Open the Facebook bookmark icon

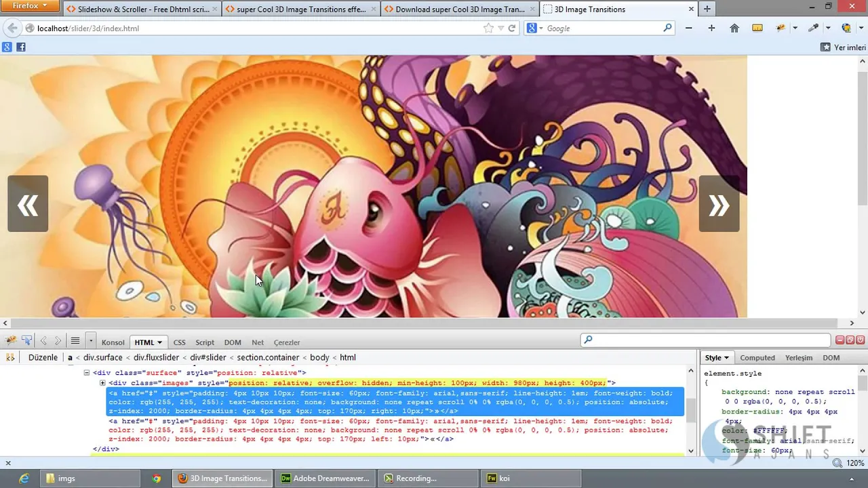click(x=21, y=47)
